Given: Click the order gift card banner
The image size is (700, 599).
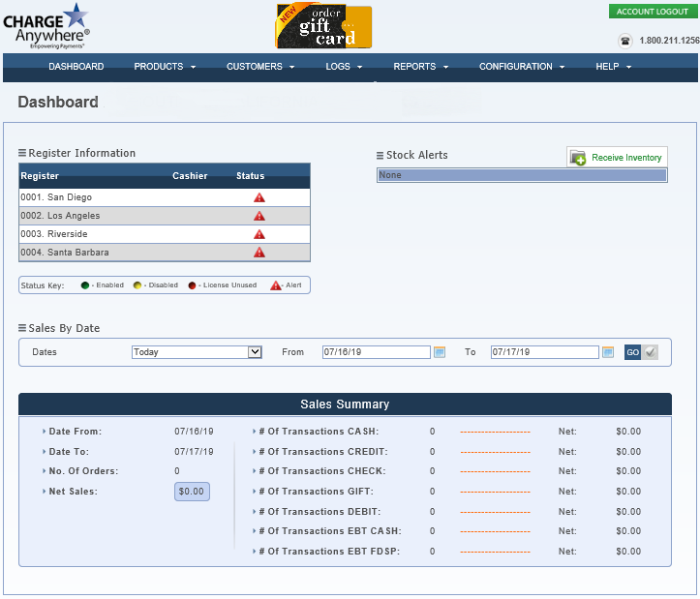Looking at the screenshot, I should click(323, 26).
